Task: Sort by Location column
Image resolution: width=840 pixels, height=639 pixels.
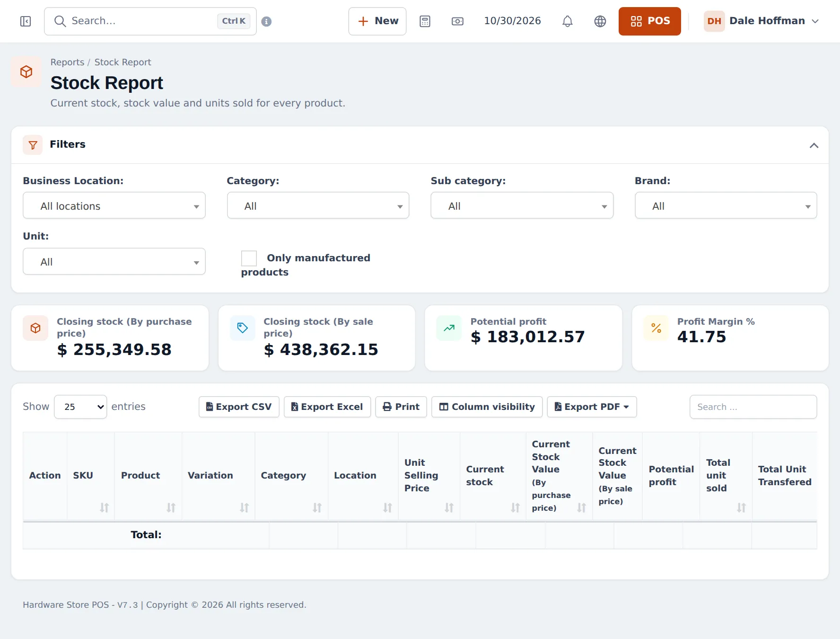Action: coord(363,476)
